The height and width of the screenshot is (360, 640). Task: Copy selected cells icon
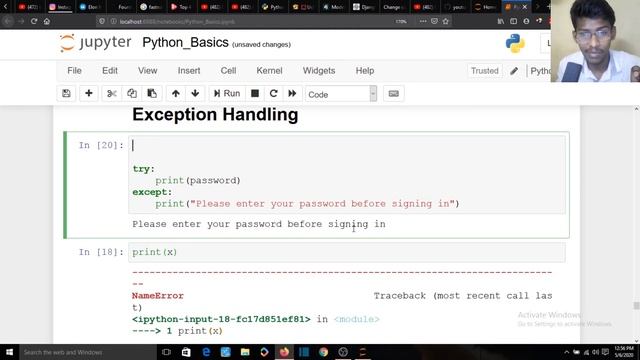coord(132,93)
